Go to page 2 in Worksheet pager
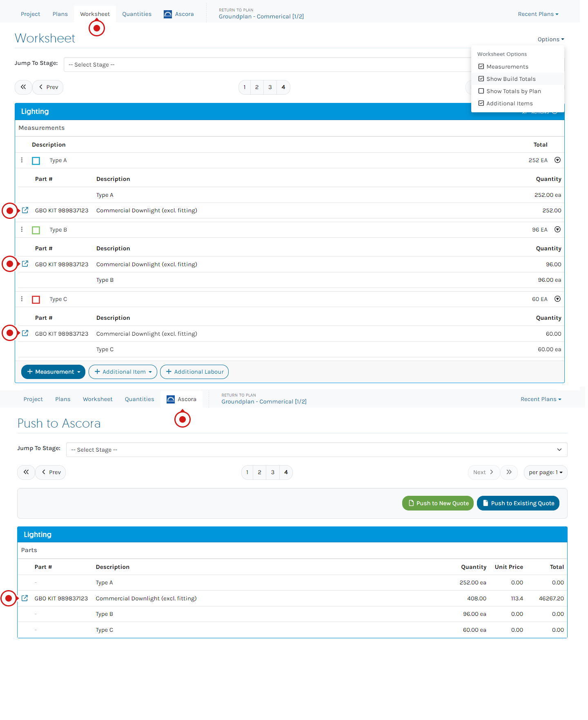Screen dimensions: 588x720 257,87
